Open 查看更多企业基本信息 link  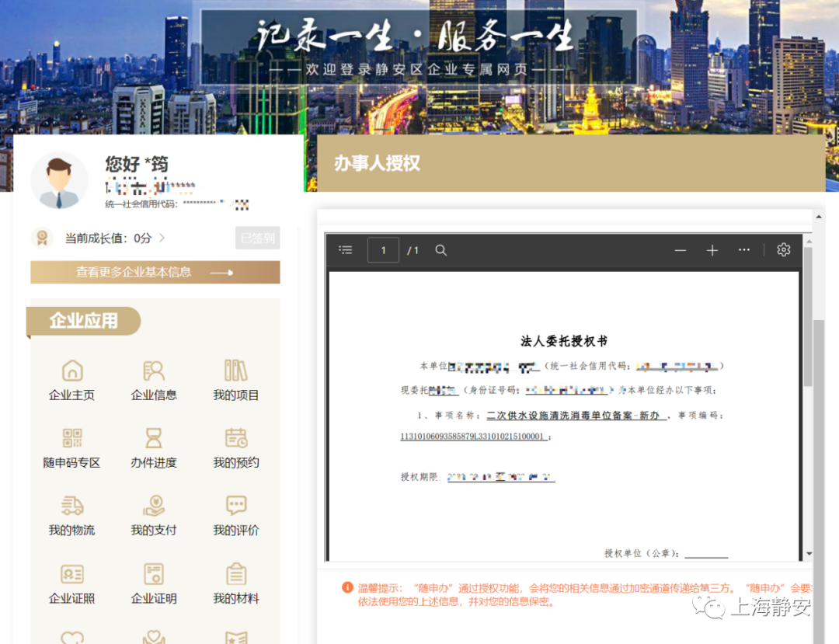click(155, 273)
